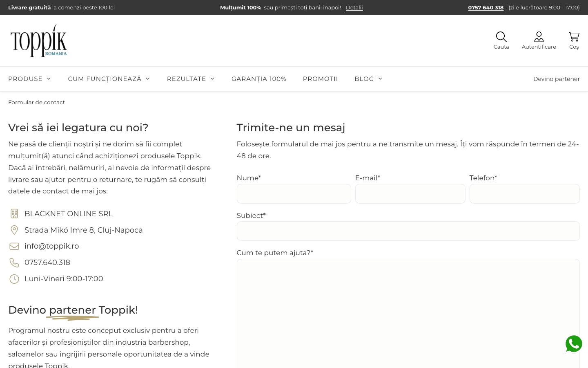Click the info@toppik.ro email text
588x368 pixels.
(52, 246)
